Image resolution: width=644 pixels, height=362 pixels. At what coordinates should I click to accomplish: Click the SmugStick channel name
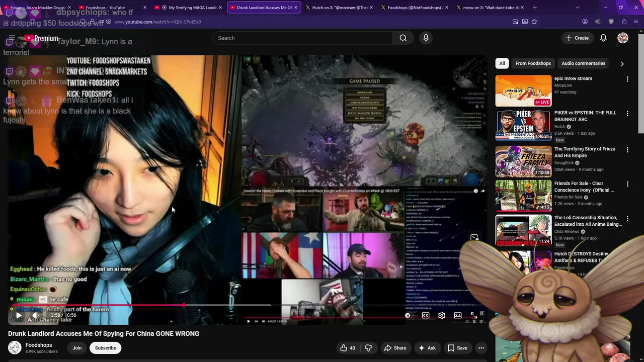pos(564,163)
